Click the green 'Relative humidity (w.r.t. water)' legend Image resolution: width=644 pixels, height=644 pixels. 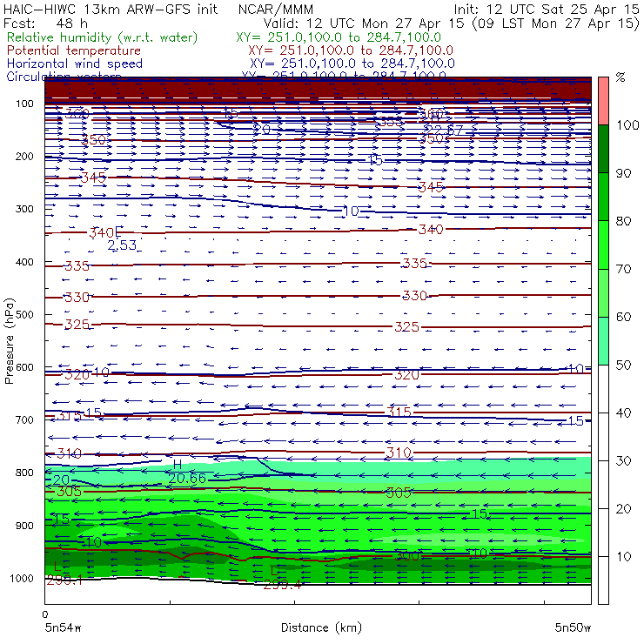click(x=103, y=37)
